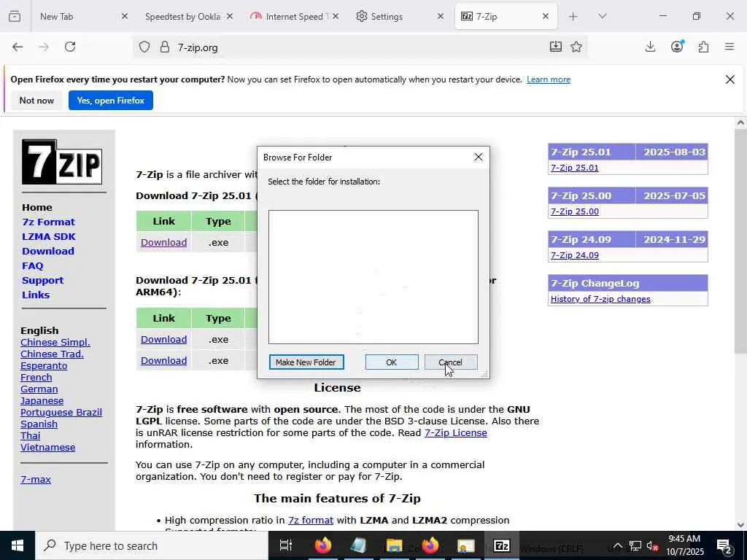Click the folder tree list area
Image resolution: width=747 pixels, height=560 pixels.
click(x=373, y=276)
